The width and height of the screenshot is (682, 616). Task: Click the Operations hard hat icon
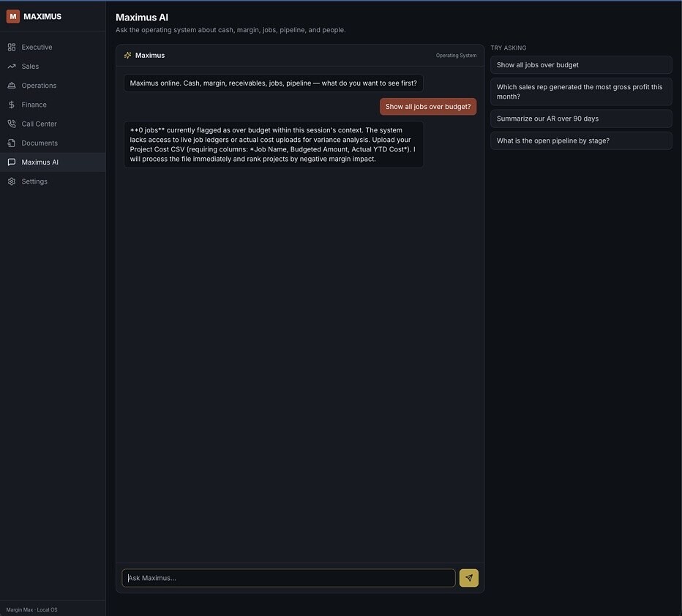click(12, 85)
